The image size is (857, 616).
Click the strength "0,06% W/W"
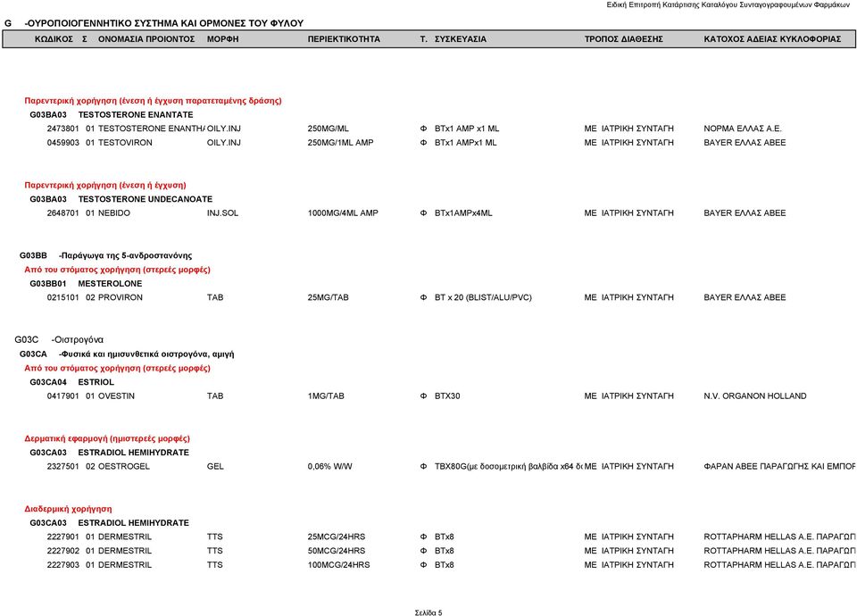329,467
